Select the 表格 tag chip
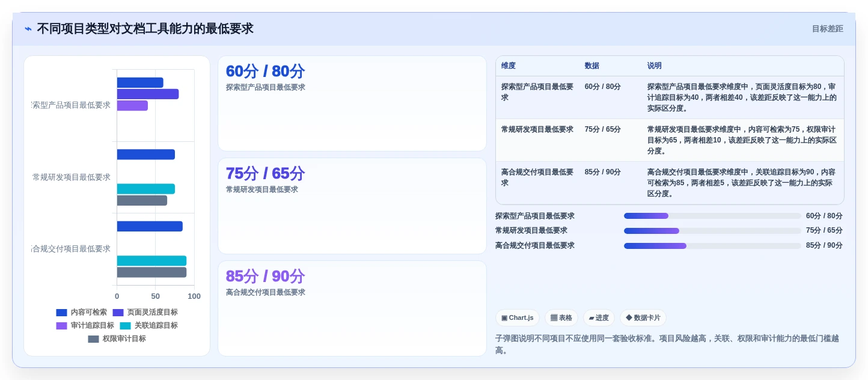This screenshot has height=380, width=868. [561, 318]
